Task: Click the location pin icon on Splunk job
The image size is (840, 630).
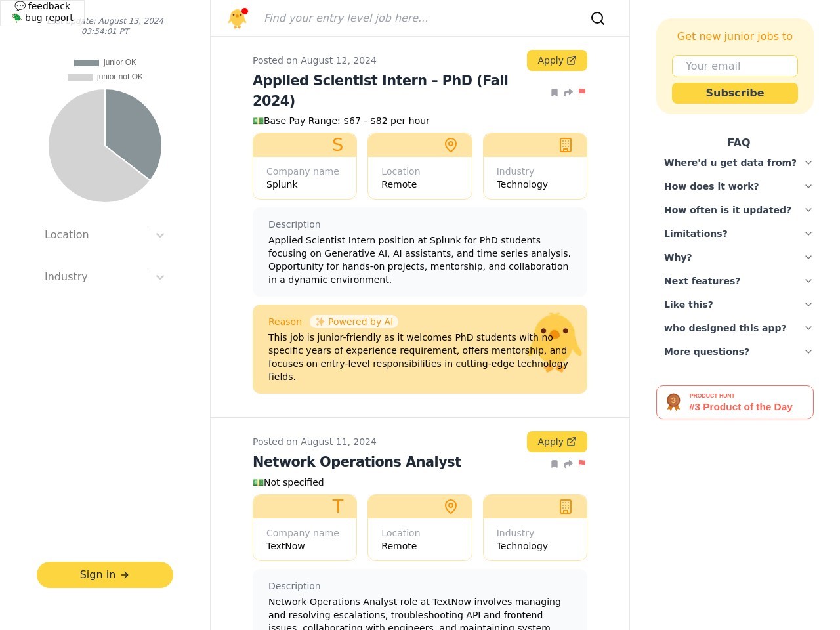Action: 451,145
